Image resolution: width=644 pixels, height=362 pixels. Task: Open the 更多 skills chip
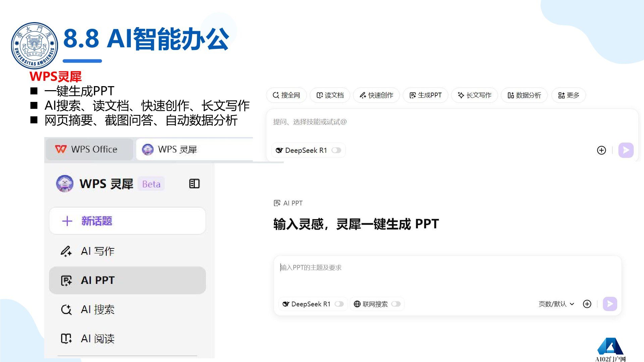[569, 95]
